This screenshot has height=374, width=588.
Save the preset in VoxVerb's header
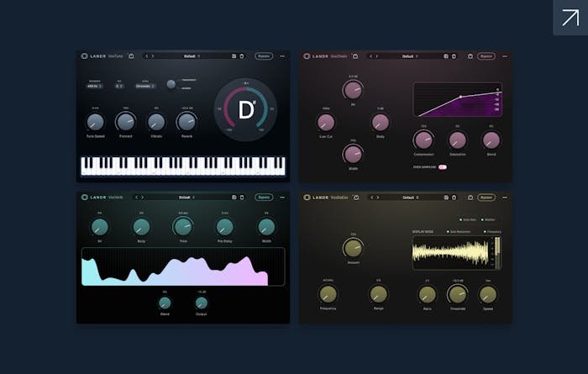[234, 198]
